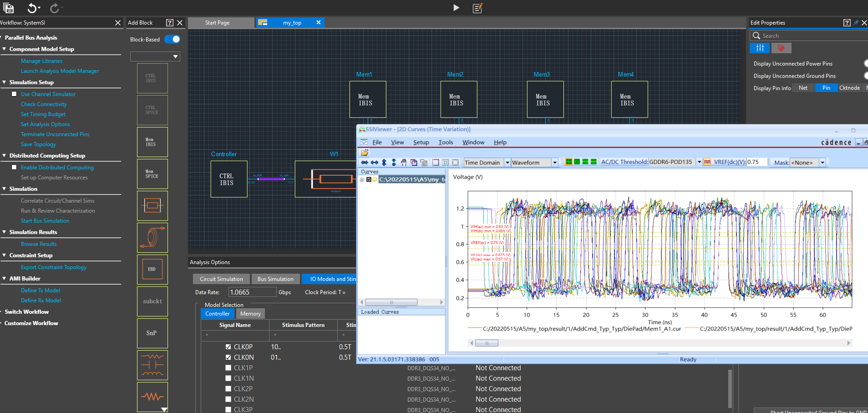This screenshot has width=868, height=413.
Task: Click the Start Bus Simulation link
Action: pos(45,221)
